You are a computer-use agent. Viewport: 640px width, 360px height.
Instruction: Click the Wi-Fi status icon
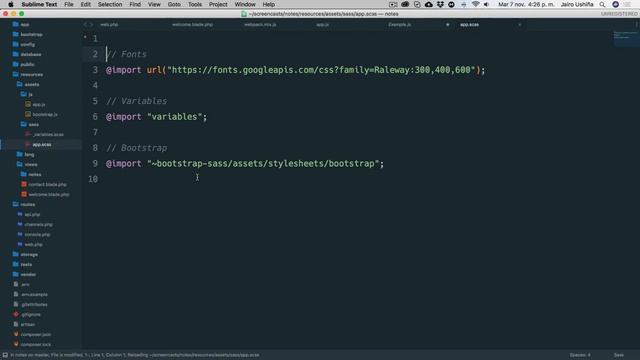pos(476,4)
